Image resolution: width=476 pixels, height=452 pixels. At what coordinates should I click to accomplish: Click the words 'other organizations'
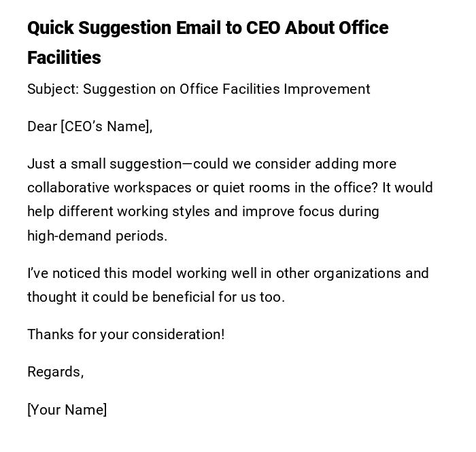tap(339, 273)
